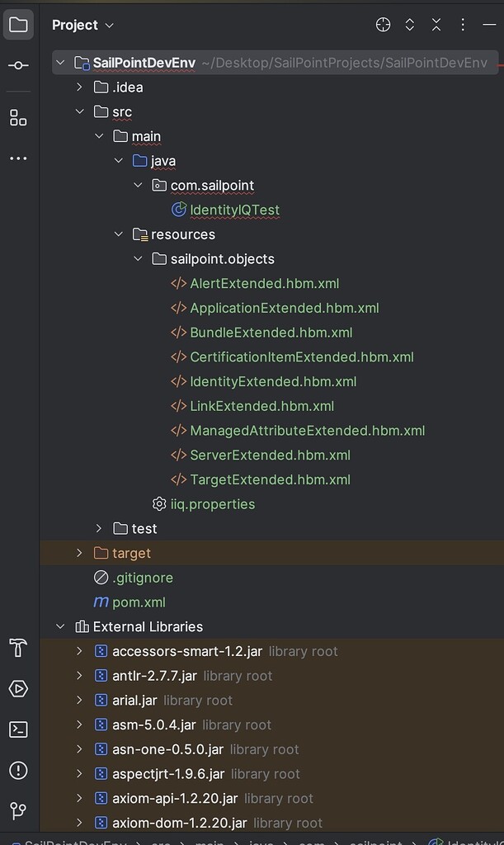Expand the .idea folder
504x845 pixels.
coord(79,87)
